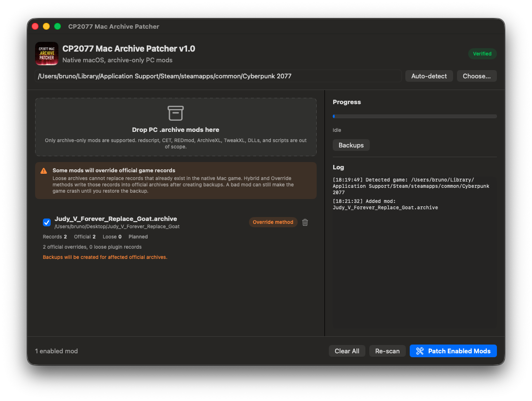Click the orange warning triangle icon
This screenshot has width=532, height=401.
44,171
